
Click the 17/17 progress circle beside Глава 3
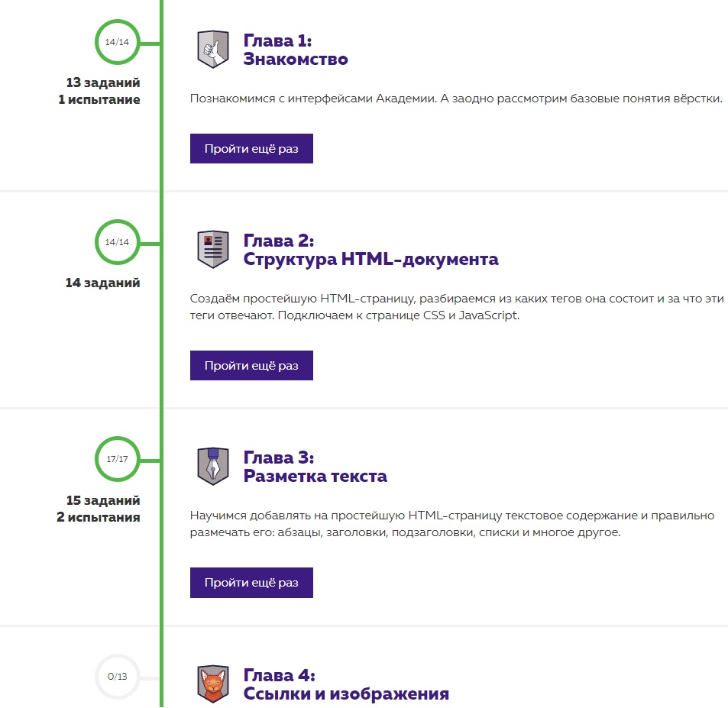click(x=117, y=459)
